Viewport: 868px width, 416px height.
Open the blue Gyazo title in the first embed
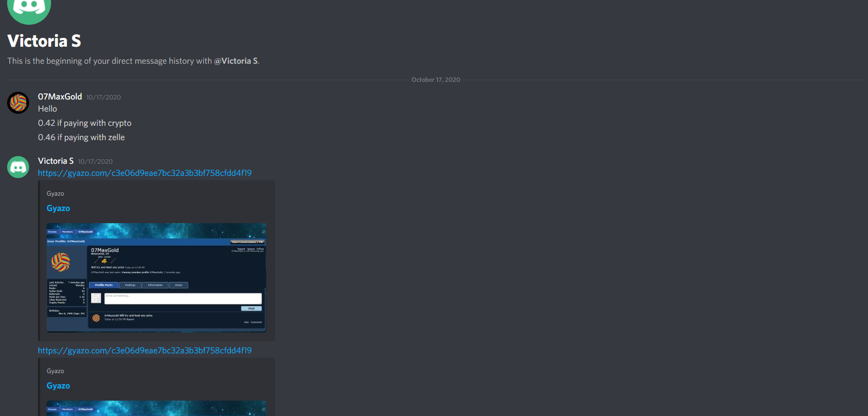point(58,208)
